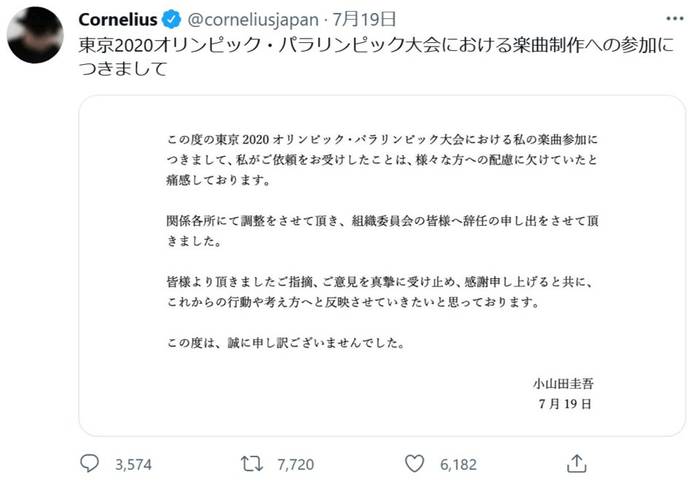Open the three-dot more options menu
This screenshot has height=482, width=700.
pyautogui.click(x=675, y=19)
